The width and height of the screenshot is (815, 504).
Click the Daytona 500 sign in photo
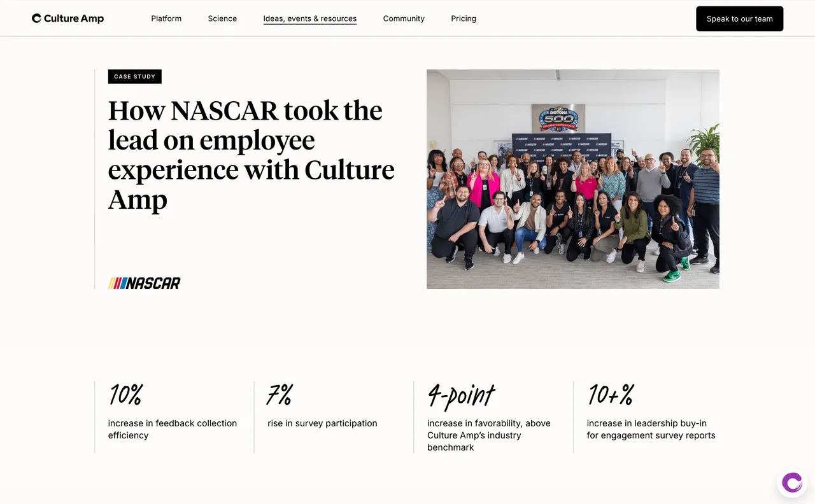point(558,119)
